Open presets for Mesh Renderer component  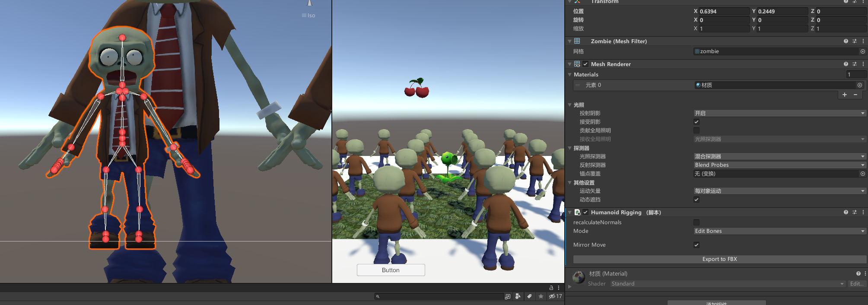(855, 64)
